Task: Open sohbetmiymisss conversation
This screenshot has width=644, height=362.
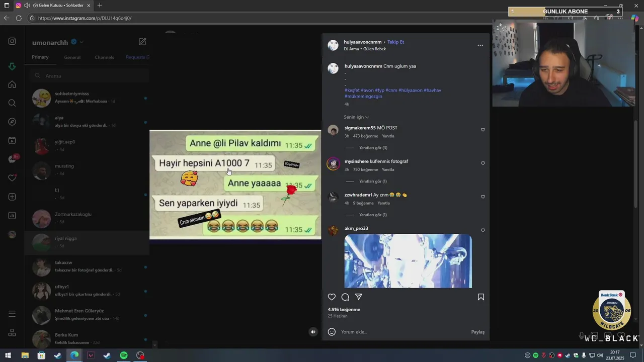Action: (87, 98)
